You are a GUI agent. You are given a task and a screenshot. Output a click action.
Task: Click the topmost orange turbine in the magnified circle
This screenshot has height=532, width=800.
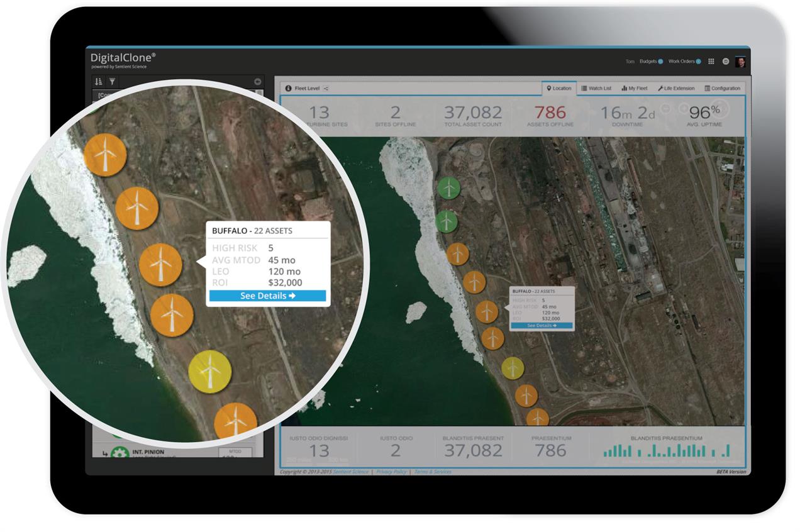105,155
